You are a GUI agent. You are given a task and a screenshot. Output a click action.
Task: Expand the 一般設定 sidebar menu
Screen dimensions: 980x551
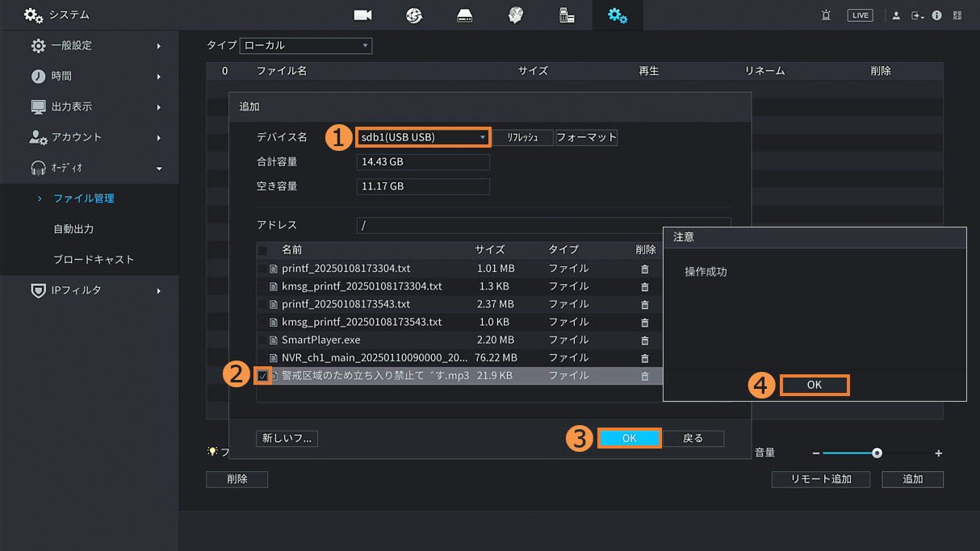coord(89,46)
